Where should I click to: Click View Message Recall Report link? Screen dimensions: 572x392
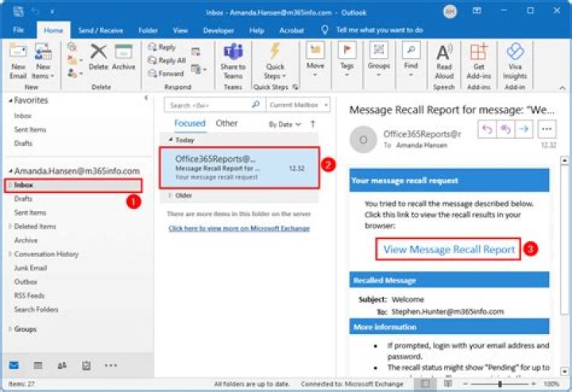[449, 249]
